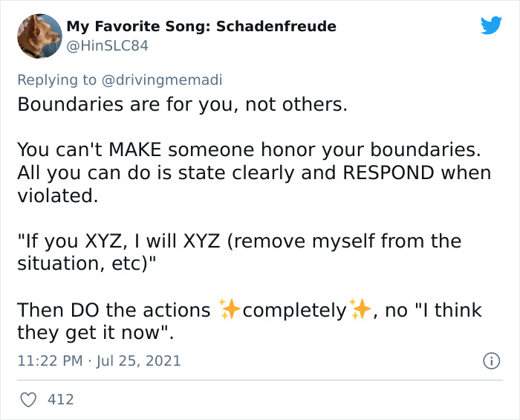Click the line Boundaries are for you
Image resolution: width=520 pixels, height=420 pixels.
(183, 105)
